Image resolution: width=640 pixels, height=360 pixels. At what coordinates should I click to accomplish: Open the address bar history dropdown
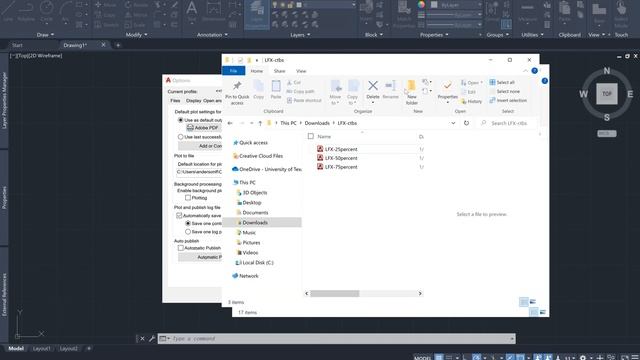[453, 123]
